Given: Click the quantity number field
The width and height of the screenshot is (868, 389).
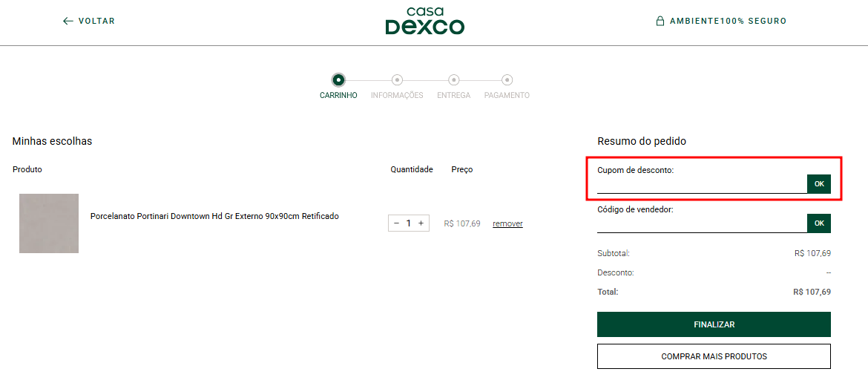Looking at the screenshot, I should (x=408, y=223).
